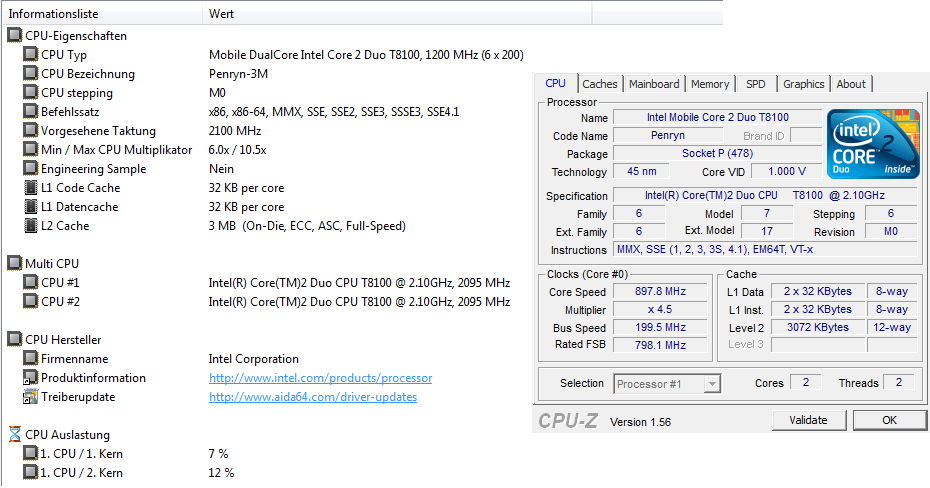Click the Level 2 cache value 3072 KBytes
Image resolution: width=930 pixels, height=488 pixels.
point(818,327)
